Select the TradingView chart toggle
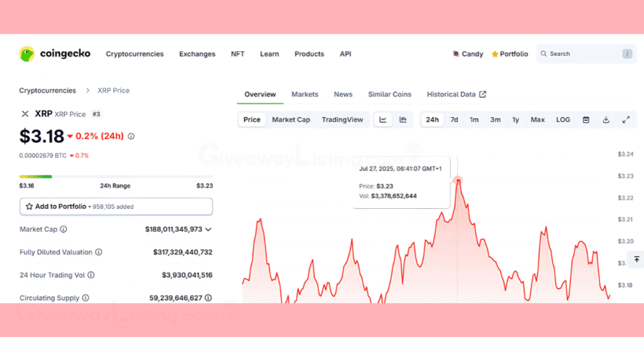Screen dimensions: 644x337 point(342,119)
